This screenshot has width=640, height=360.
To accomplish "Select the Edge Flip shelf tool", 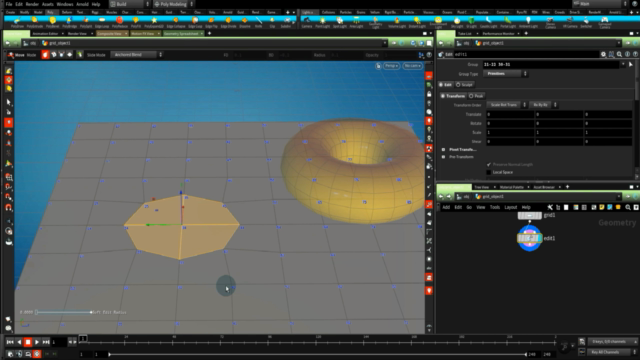I will 211,22.
